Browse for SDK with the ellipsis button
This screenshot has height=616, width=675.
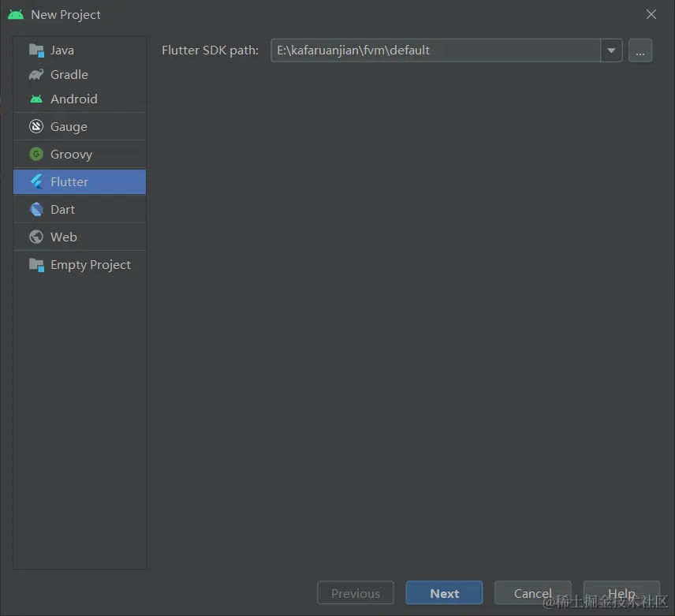pos(640,50)
